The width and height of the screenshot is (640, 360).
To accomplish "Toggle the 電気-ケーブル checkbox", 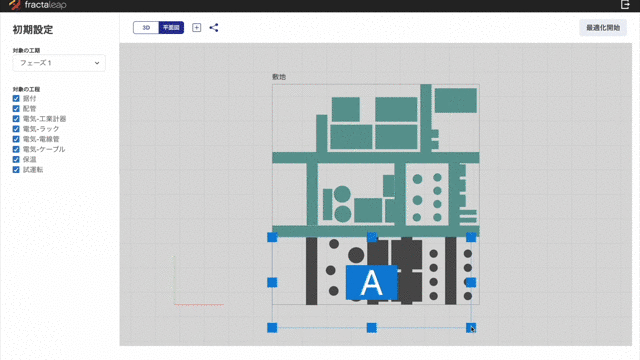I will coord(16,149).
